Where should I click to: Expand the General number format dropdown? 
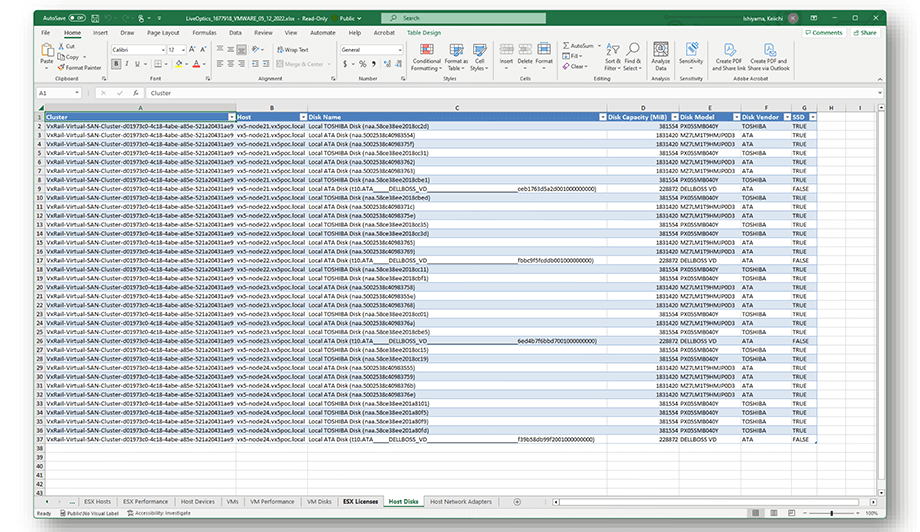click(399, 49)
